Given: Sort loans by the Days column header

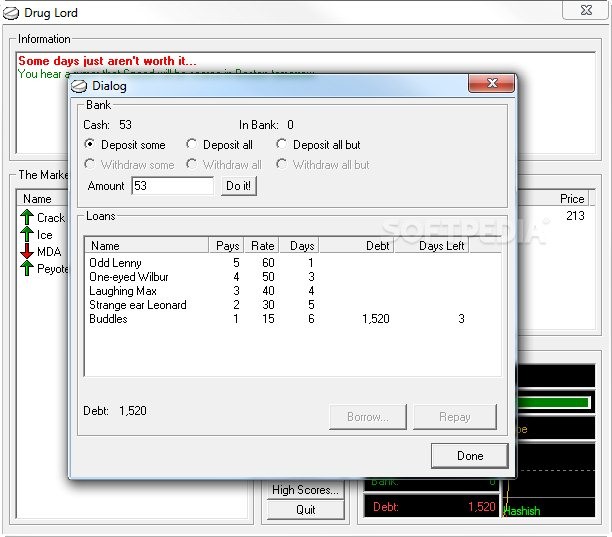Looking at the screenshot, I should pyautogui.click(x=299, y=246).
